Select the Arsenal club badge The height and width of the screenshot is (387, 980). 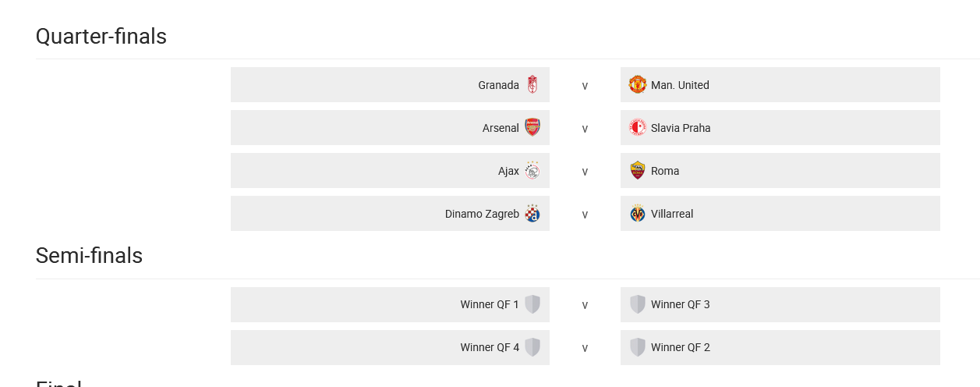[532, 127]
